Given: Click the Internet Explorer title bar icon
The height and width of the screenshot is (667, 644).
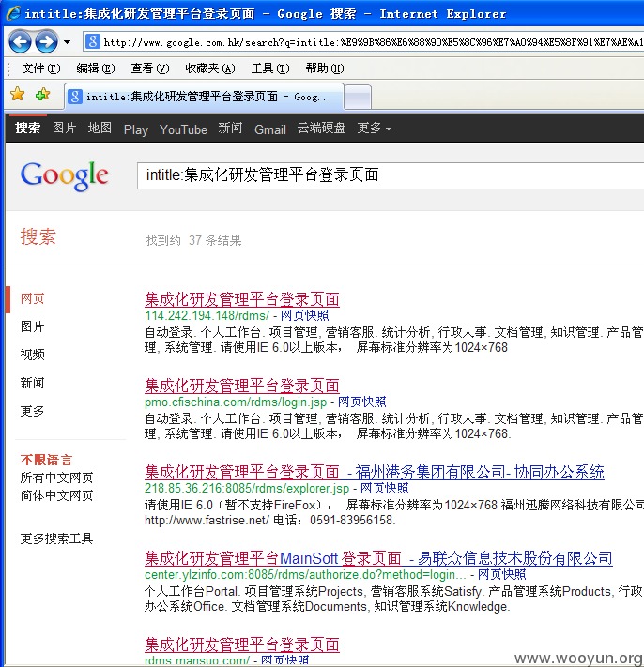Looking at the screenshot, I should point(13,13).
